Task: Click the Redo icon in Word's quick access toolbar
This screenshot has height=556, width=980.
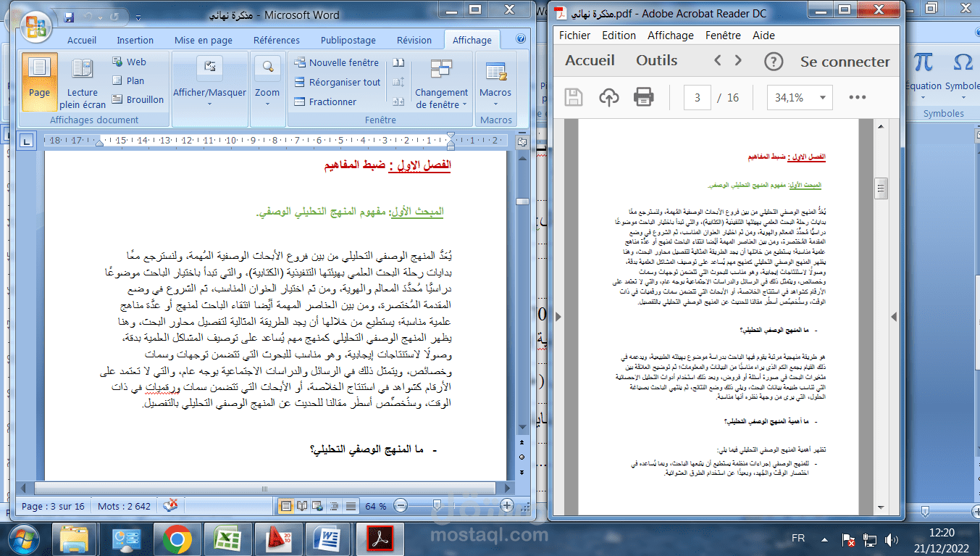Action: click(x=115, y=16)
